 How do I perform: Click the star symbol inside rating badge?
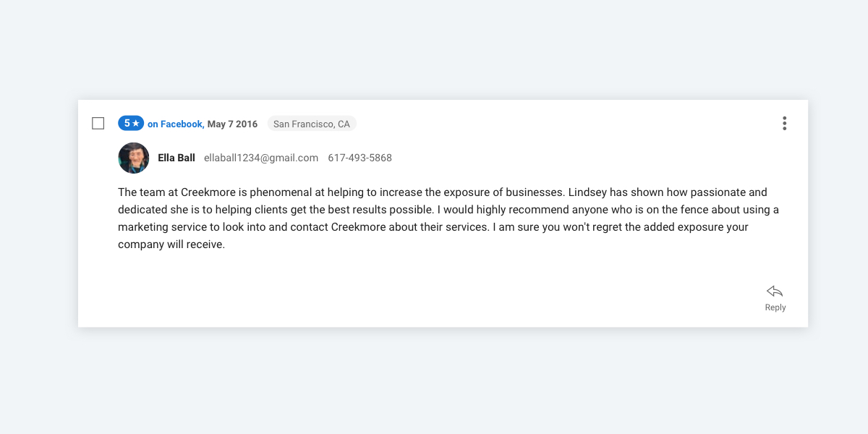[x=136, y=124]
